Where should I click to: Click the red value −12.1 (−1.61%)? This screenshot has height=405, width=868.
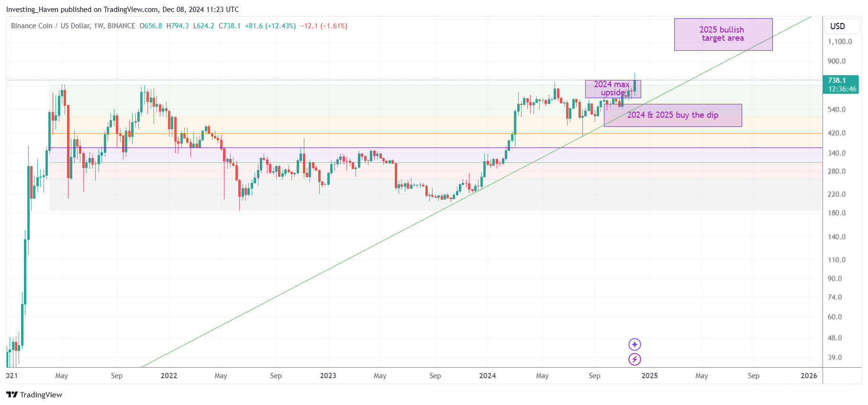[x=324, y=26]
